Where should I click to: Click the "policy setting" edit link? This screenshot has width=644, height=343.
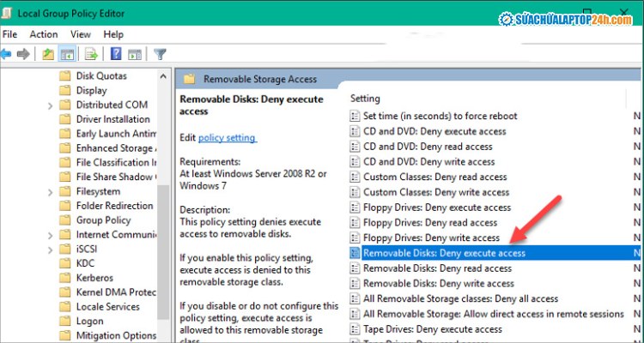click(227, 137)
